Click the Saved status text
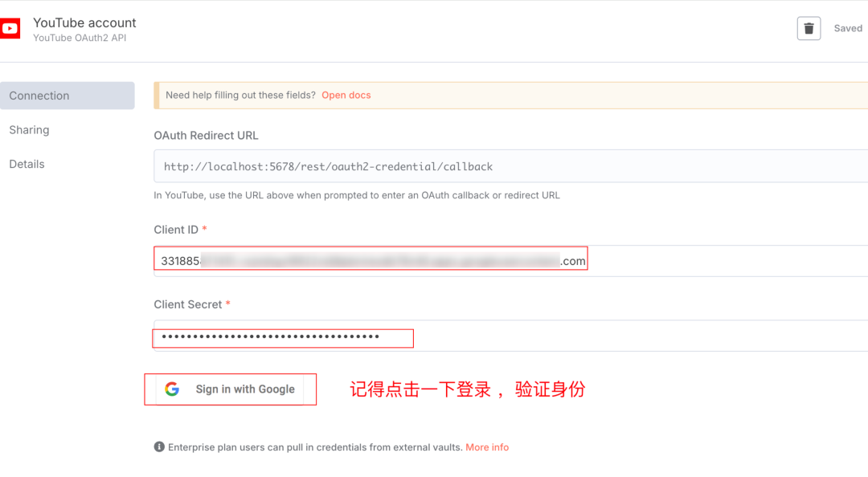The height and width of the screenshot is (477, 868). pyautogui.click(x=848, y=28)
